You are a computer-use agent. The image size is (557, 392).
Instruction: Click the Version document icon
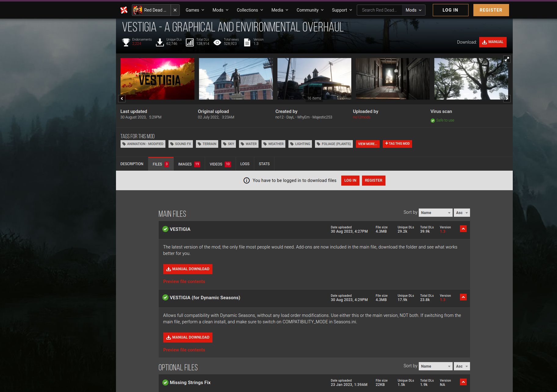tap(247, 42)
